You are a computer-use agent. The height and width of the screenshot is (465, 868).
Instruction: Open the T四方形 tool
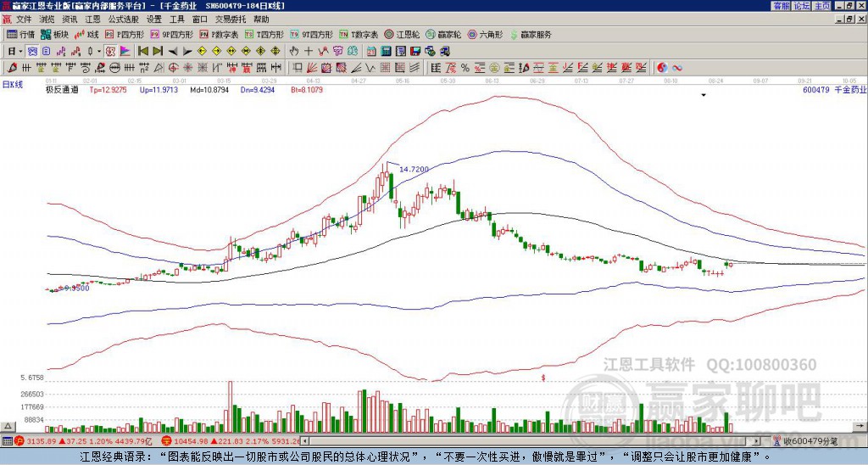pyautogui.click(x=264, y=34)
